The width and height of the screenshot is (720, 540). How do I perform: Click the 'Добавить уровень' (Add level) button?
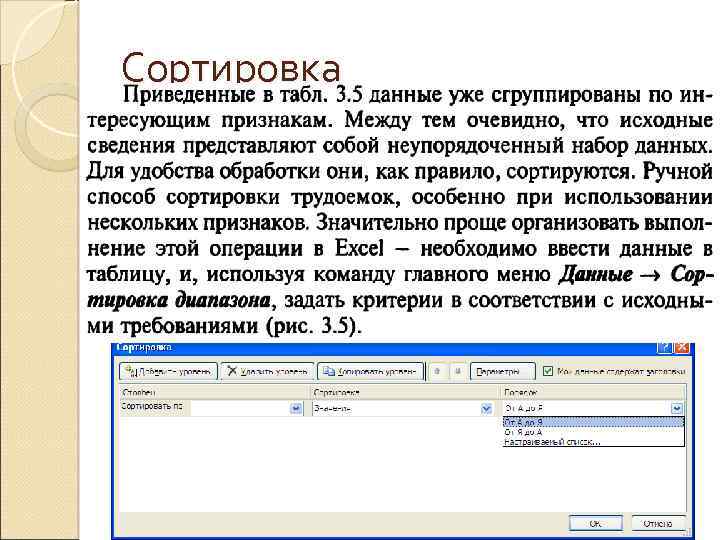tap(168, 371)
